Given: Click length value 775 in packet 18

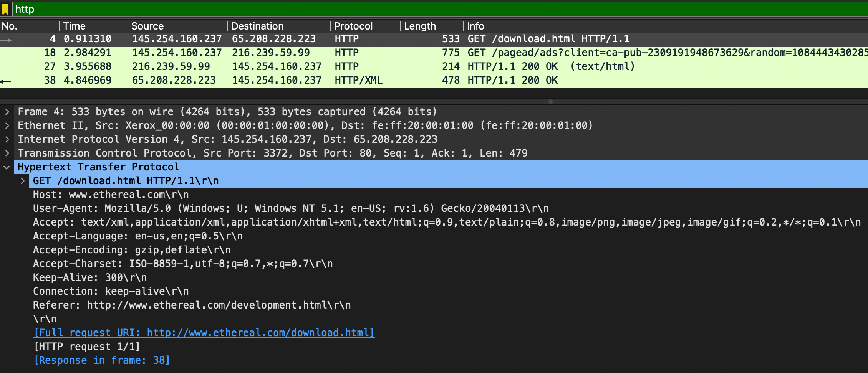Looking at the screenshot, I should coord(451,53).
